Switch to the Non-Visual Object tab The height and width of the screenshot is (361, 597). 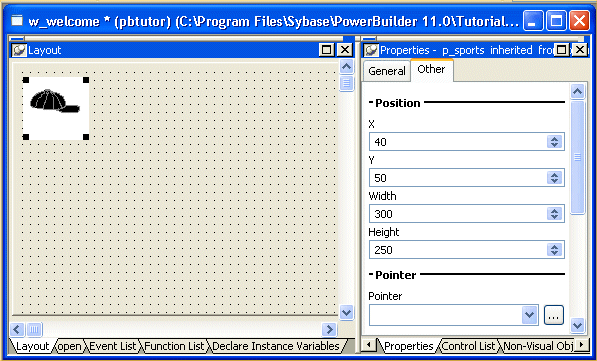coord(538,346)
